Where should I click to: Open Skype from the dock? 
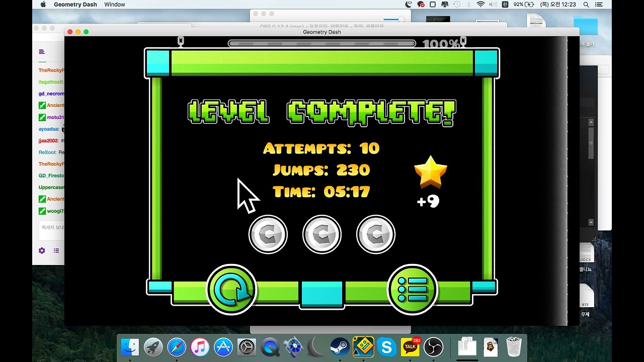[x=386, y=347]
